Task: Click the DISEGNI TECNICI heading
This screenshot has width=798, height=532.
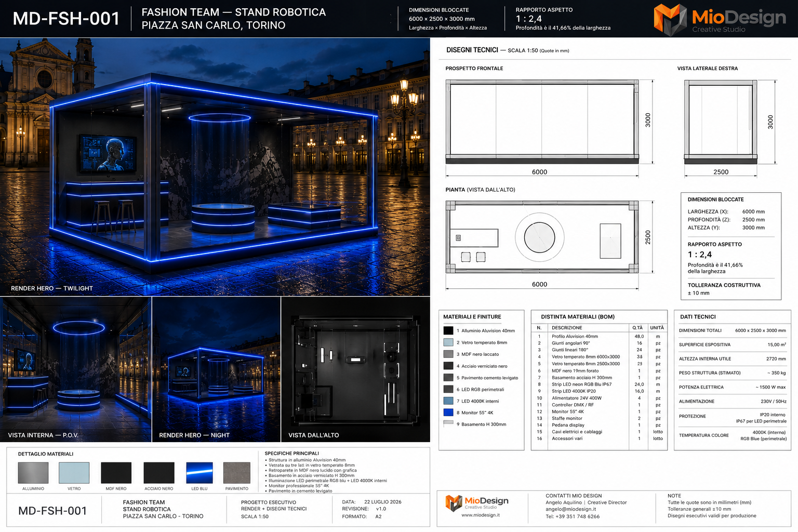Action: pyautogui.click(x=472, y=50)
